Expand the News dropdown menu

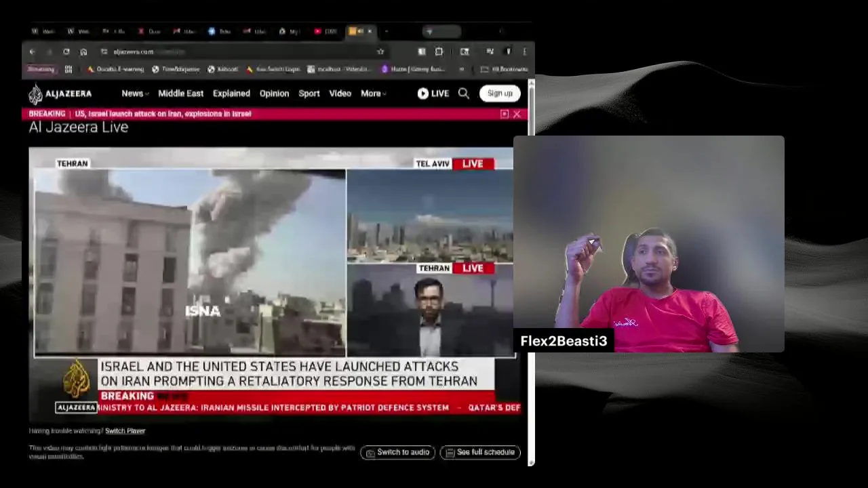[135, 94]
